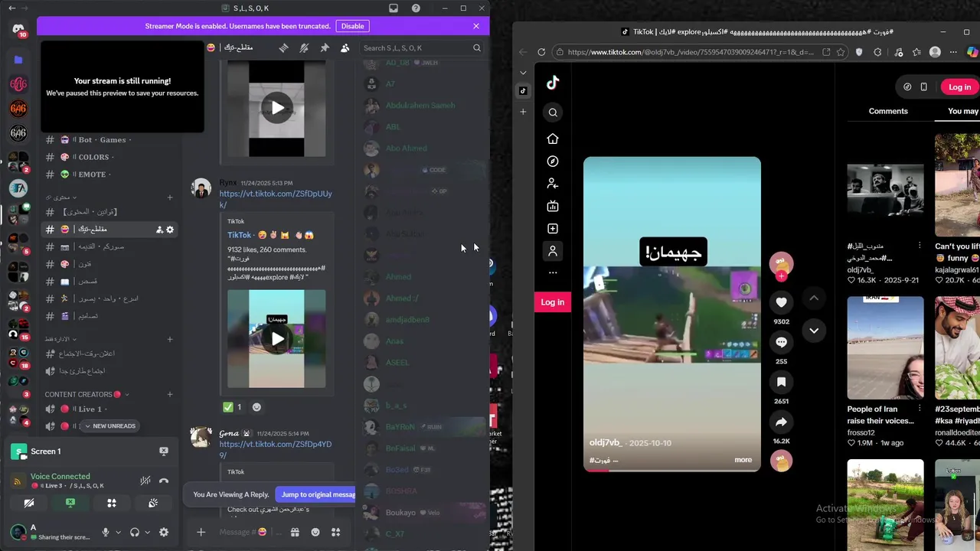Viewport: 980px width, 551px height.
Task: Open microphone input options arrow
Action: (x=118, y=532)
